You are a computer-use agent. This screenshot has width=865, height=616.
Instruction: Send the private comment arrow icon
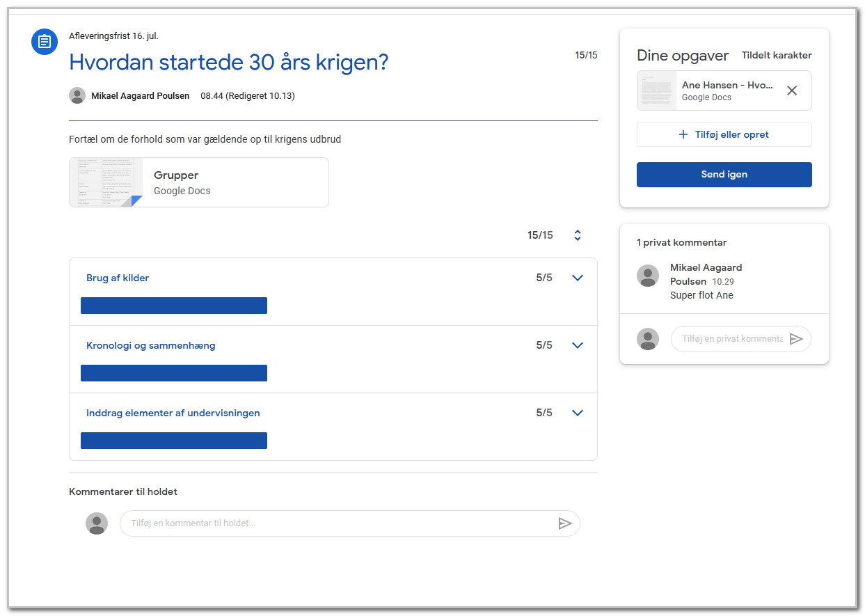coord(796,339)
